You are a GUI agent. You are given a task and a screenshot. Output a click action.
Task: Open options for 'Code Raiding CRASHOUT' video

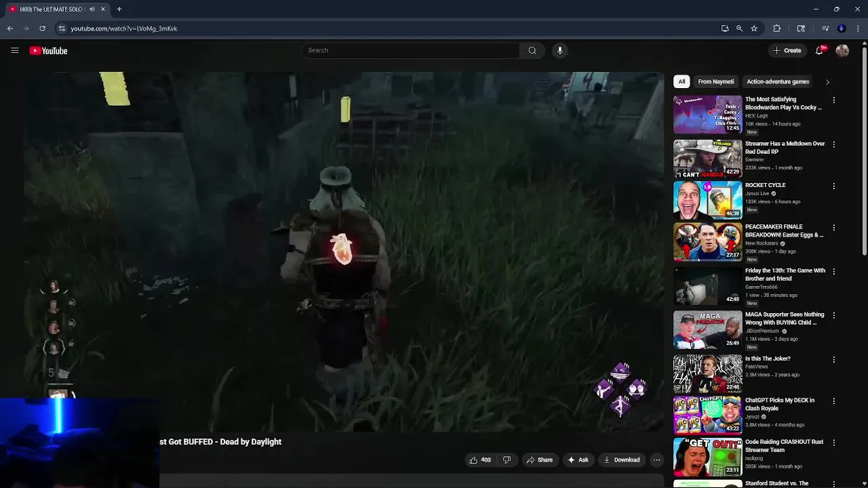[833, 443]
